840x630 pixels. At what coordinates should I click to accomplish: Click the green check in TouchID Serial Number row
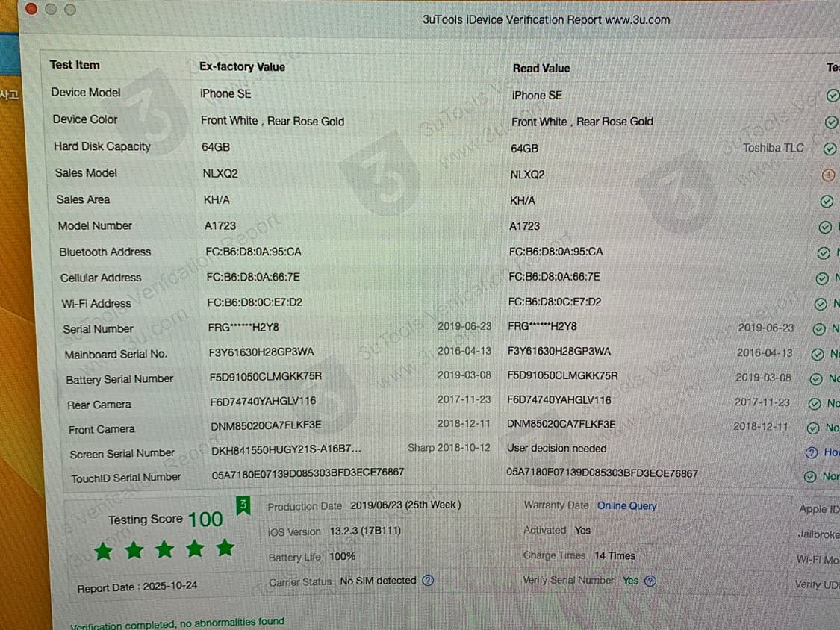coord(810,476)
